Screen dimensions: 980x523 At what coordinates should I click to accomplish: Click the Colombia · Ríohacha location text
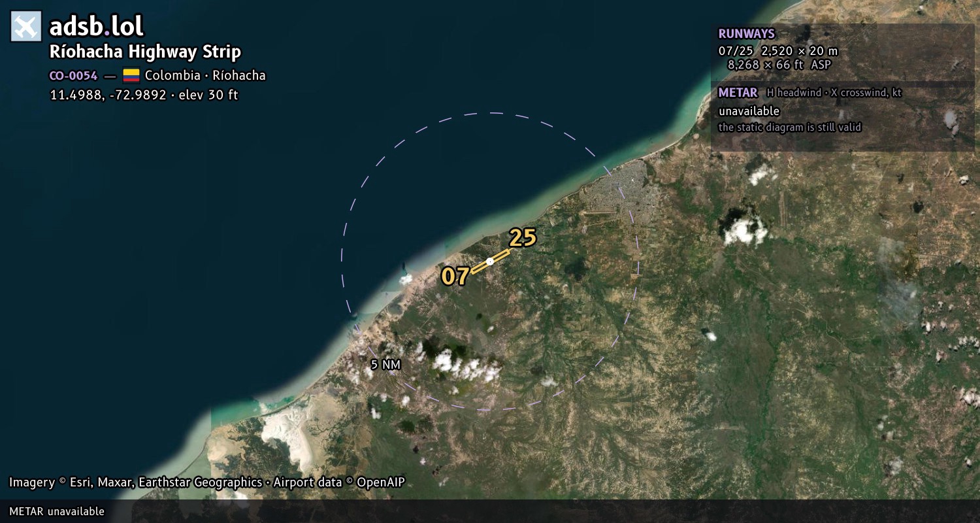[205, 75]
